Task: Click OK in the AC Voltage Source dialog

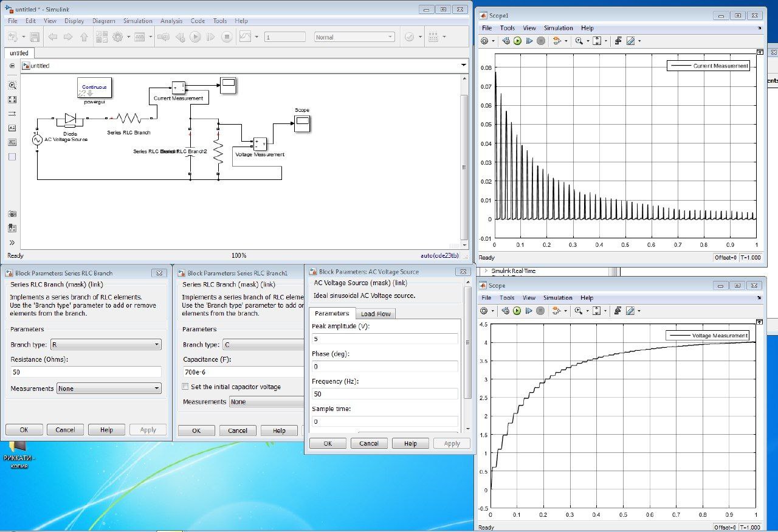Action: [328, 443]
